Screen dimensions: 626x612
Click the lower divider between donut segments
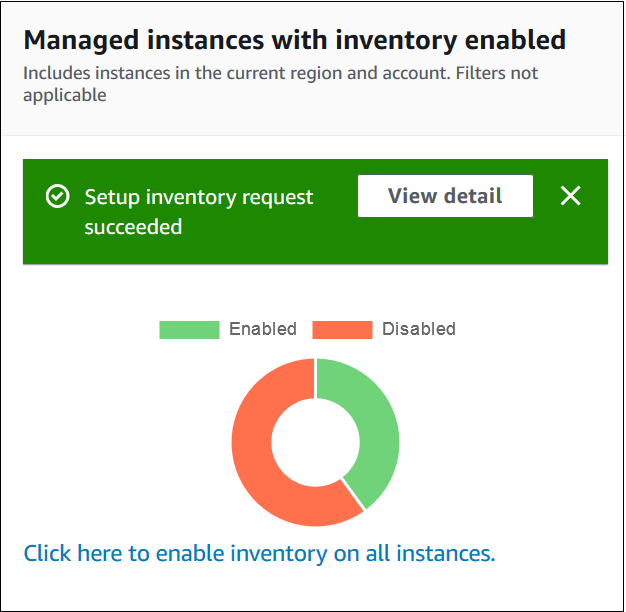click(352, 501)
